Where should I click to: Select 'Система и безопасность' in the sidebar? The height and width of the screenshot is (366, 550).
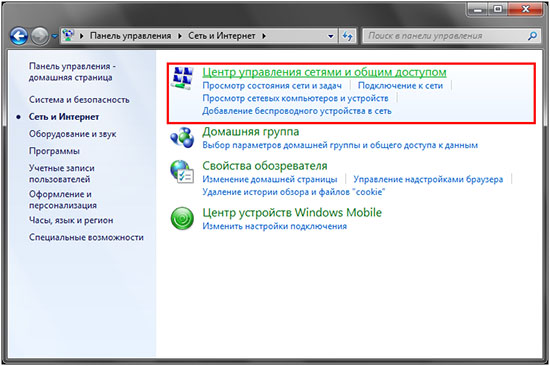[x=79, y=100]
